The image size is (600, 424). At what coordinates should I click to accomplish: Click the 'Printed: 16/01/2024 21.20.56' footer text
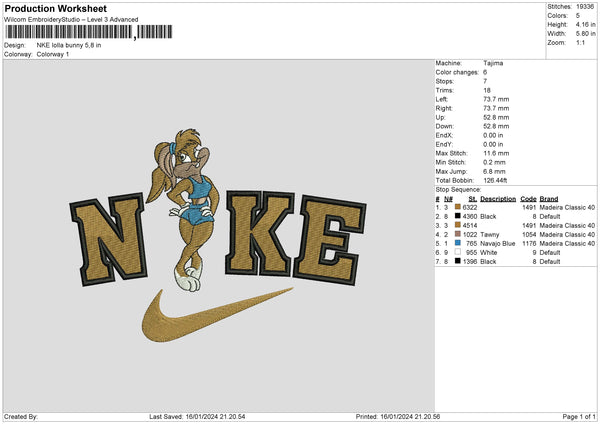click(x=398, y=417)
